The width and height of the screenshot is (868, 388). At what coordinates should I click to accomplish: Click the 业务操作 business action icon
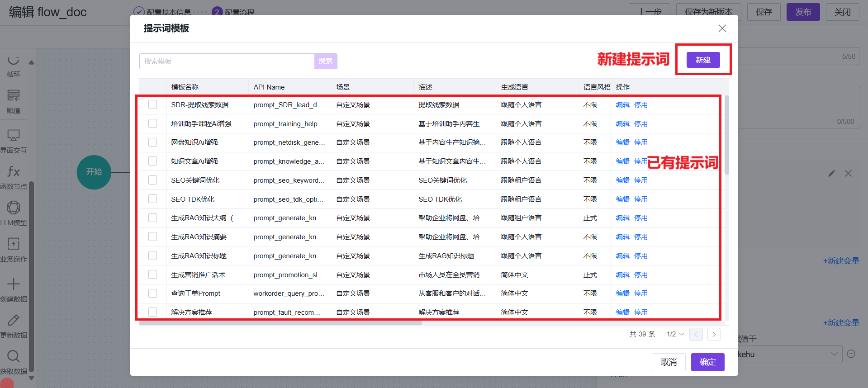point(14,244)
